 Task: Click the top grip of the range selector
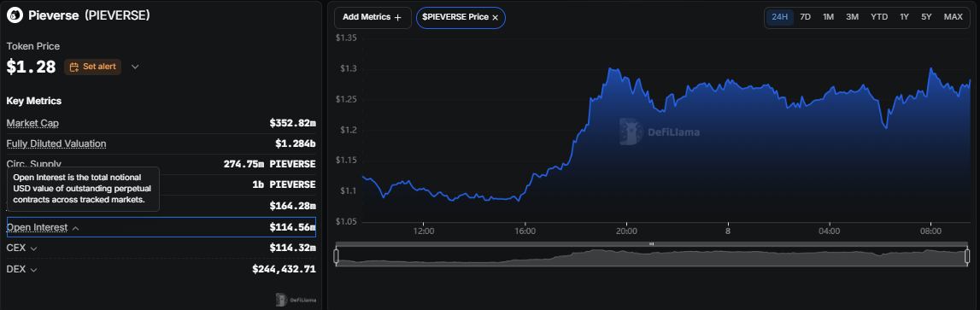pos(651,243)
